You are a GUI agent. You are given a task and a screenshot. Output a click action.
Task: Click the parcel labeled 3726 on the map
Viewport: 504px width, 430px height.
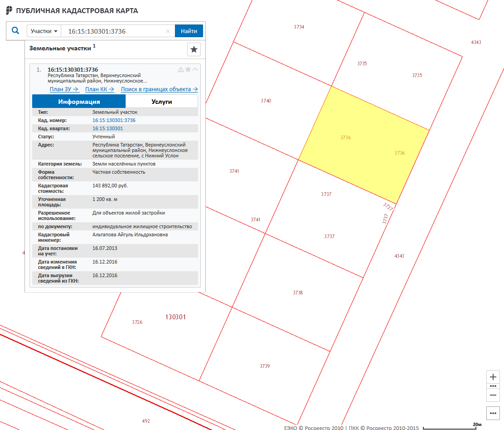pyautogui.click(x=137, y=322)
